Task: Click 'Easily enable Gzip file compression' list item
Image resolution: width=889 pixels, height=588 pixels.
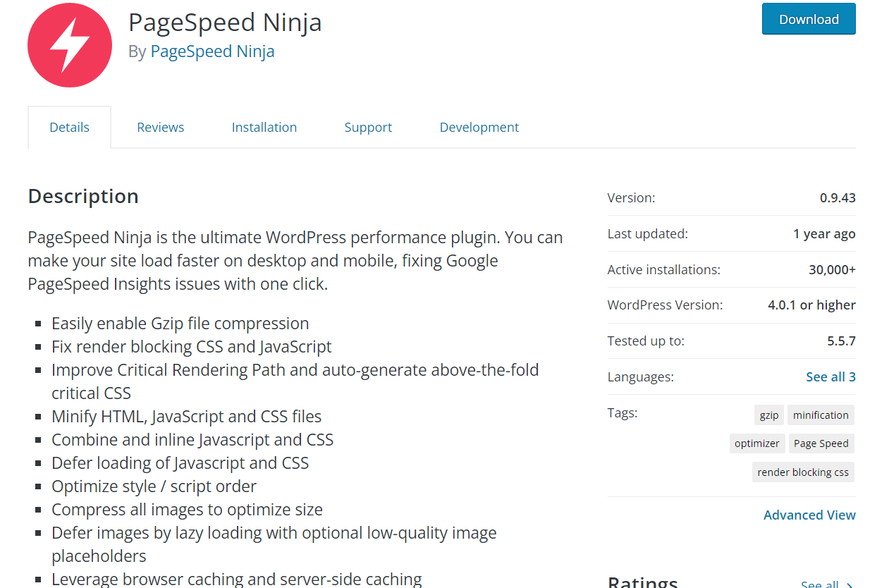Action: point(180,324)
